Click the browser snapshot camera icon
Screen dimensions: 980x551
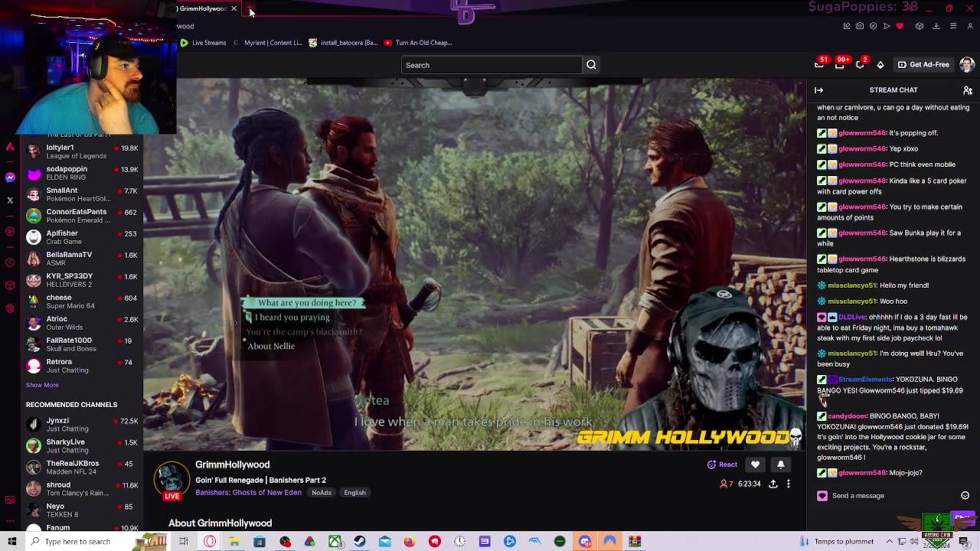point(860,26)
